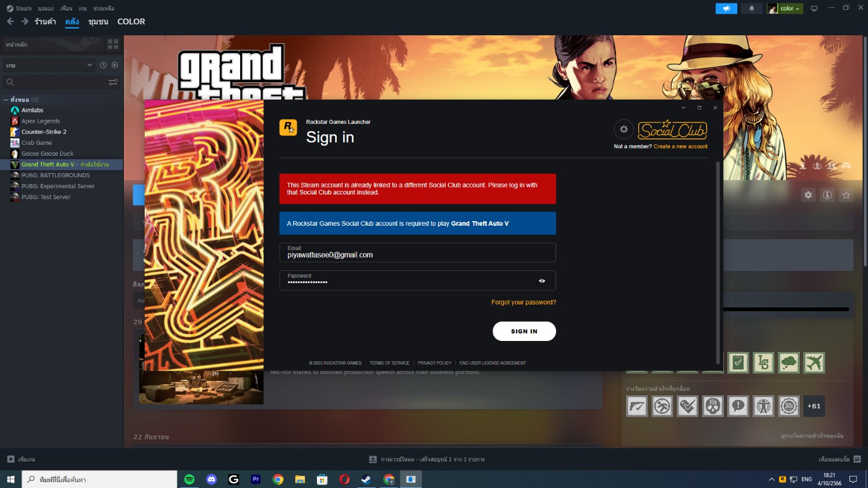Open advanced library filter options icon
The width and height of the screenshot is (868, 488).
point(113,82)
